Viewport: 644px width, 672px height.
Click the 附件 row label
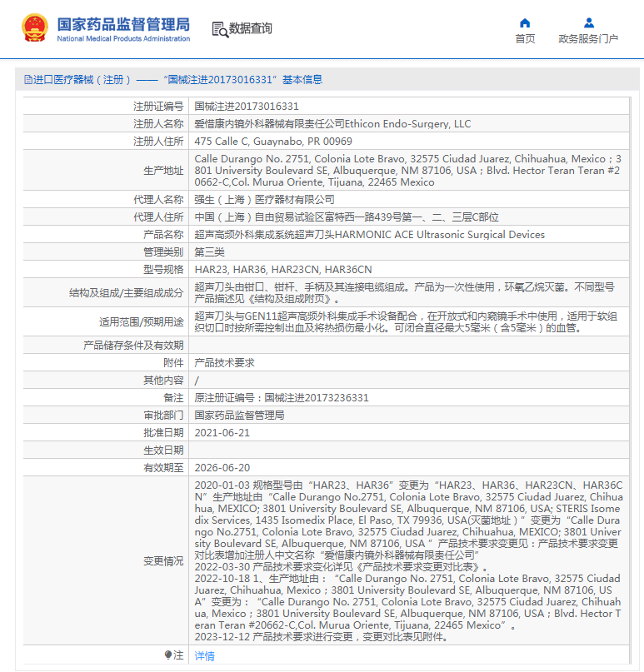click(x=173, y=363)
